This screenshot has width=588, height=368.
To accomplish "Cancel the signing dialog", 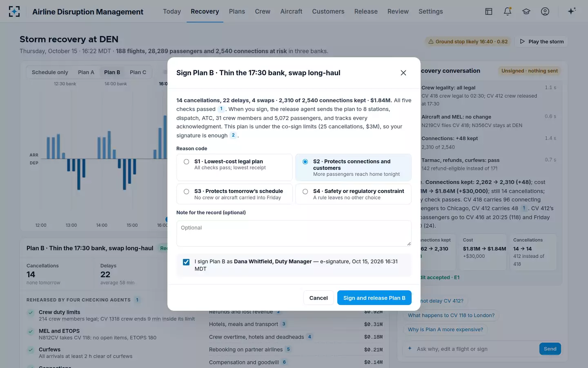I will click(x=318, y=298).
